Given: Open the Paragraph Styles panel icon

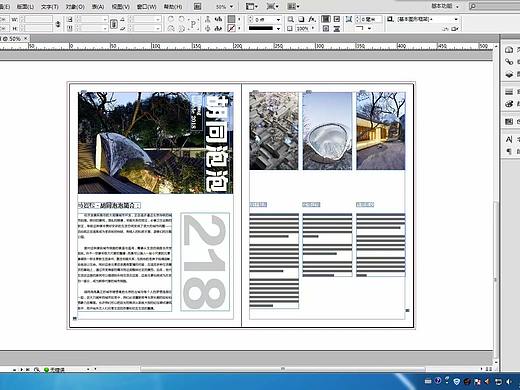Looking at the screenshot, I should point(509,151).
